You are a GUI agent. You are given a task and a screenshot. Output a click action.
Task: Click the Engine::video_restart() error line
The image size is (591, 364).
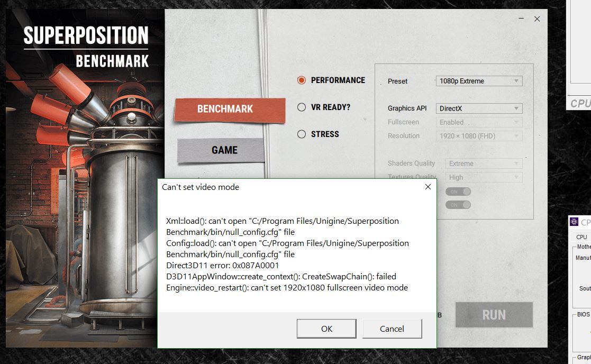pos(287,287)
